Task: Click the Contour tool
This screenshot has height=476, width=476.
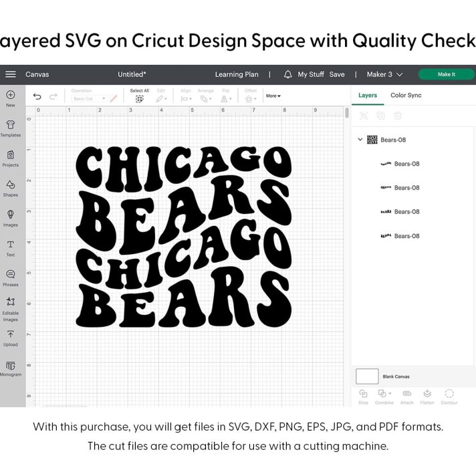Action: [449, 397]
